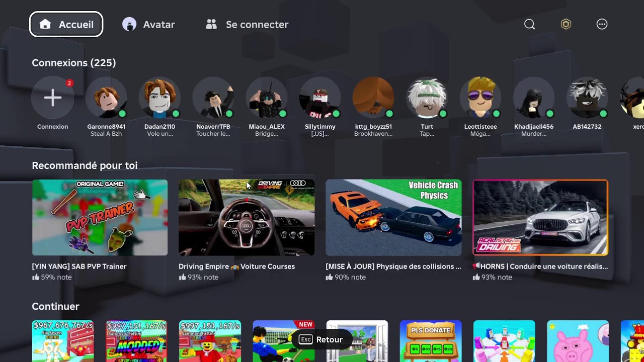
Task: Open the MODDED game thumbnail
Action: (x=136, y=341)
